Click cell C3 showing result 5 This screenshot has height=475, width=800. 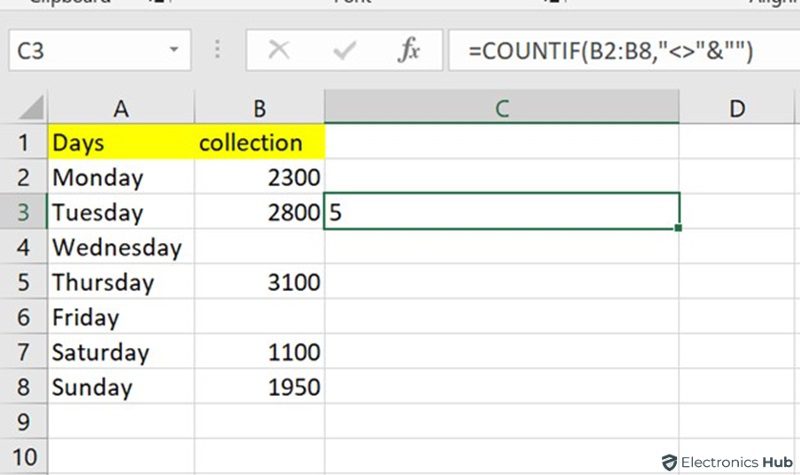[x=502, y=211]
